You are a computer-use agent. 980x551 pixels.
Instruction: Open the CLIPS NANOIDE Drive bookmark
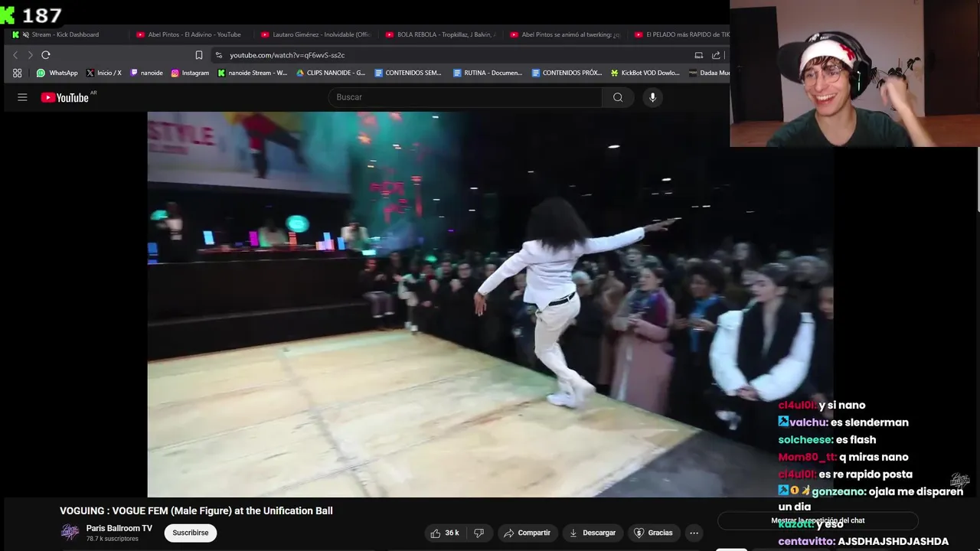click(331, 73)
